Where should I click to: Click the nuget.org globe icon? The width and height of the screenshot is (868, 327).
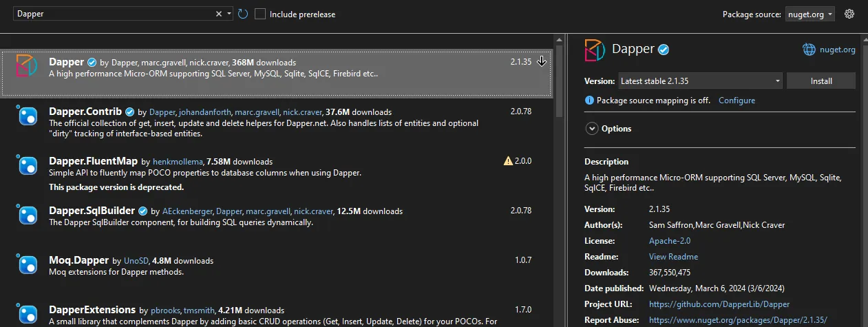(x=809, y=50)
